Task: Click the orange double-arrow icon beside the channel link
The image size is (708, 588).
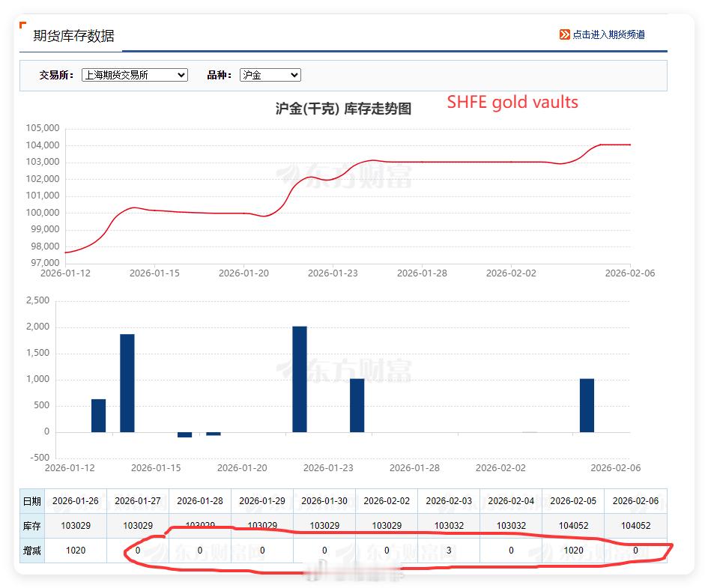Action: click(x=563, y=34)
